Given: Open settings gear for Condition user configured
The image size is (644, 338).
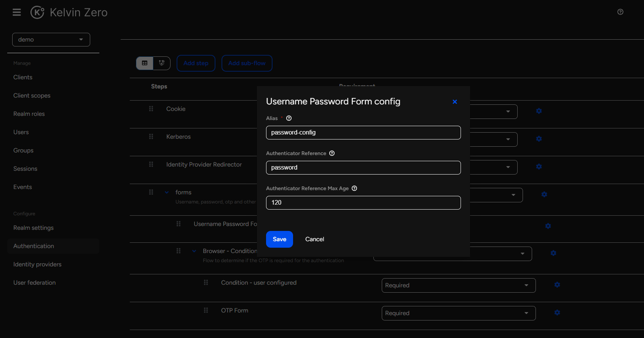Looking at the screenshot, I should tap(557, 285).
